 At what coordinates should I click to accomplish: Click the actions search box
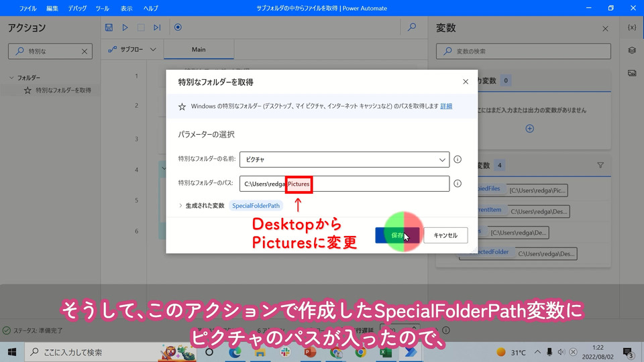[50, 52]
